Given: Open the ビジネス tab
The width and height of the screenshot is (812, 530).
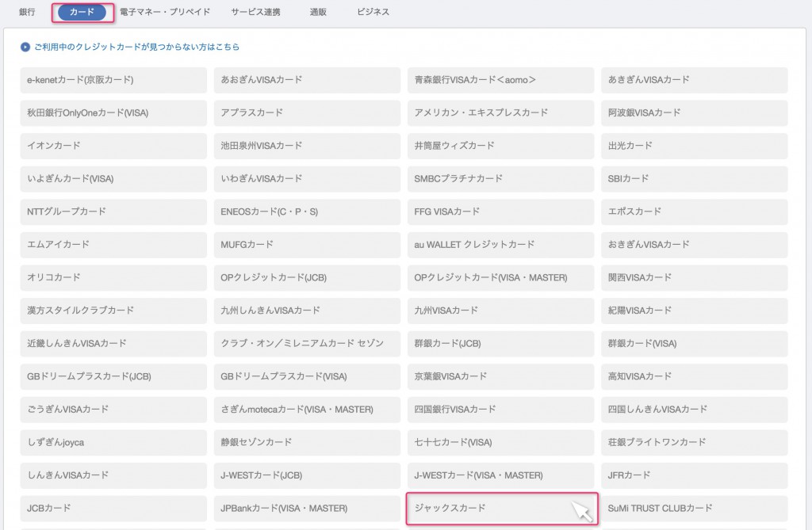Looking at the screenshot, I should click(x=373, y=12).
